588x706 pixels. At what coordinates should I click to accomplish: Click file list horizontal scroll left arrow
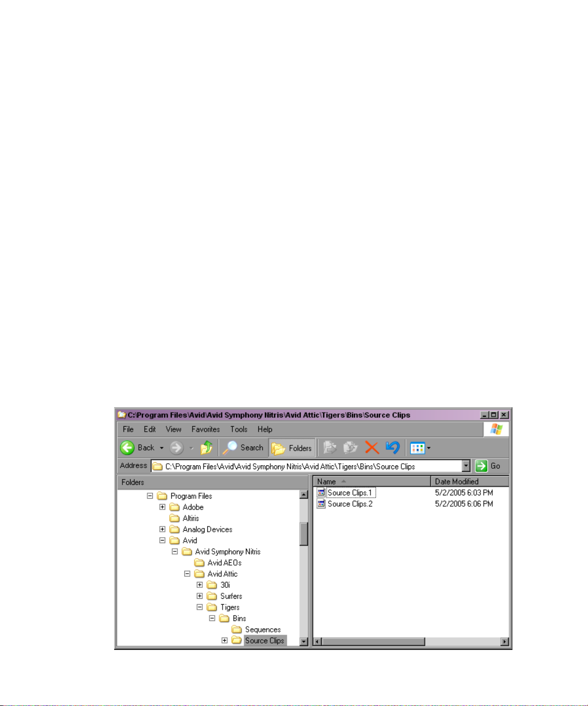coord(318,642)
